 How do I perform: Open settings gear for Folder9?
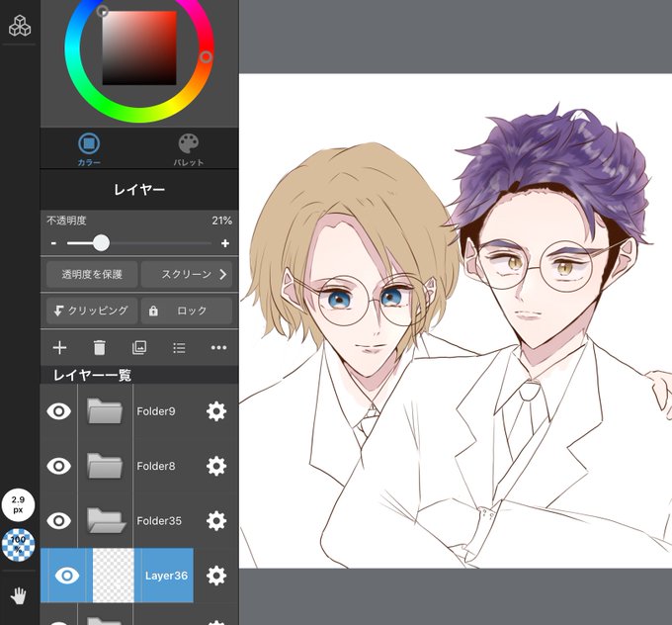click(216, 411)
